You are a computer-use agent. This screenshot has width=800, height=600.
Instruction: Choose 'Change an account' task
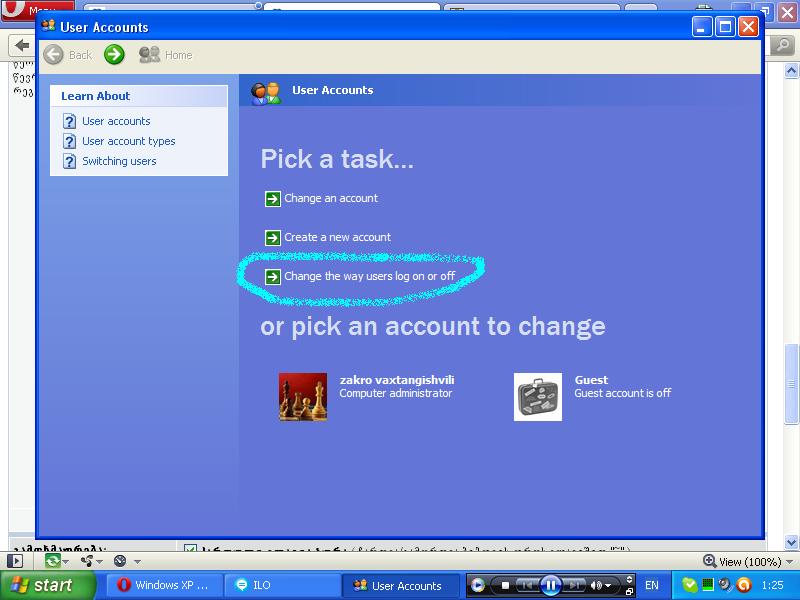(x=331, y=198)
